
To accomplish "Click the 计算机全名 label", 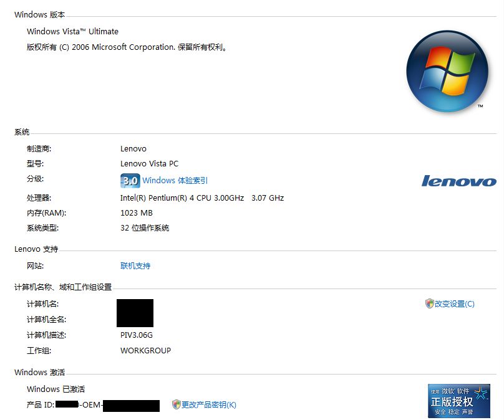I will coord(47,320).
